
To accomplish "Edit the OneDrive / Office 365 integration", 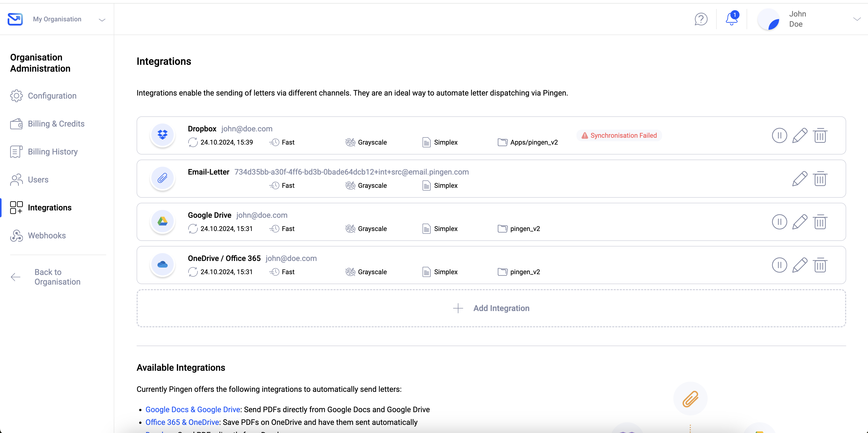I will click(x=800, y=265).
